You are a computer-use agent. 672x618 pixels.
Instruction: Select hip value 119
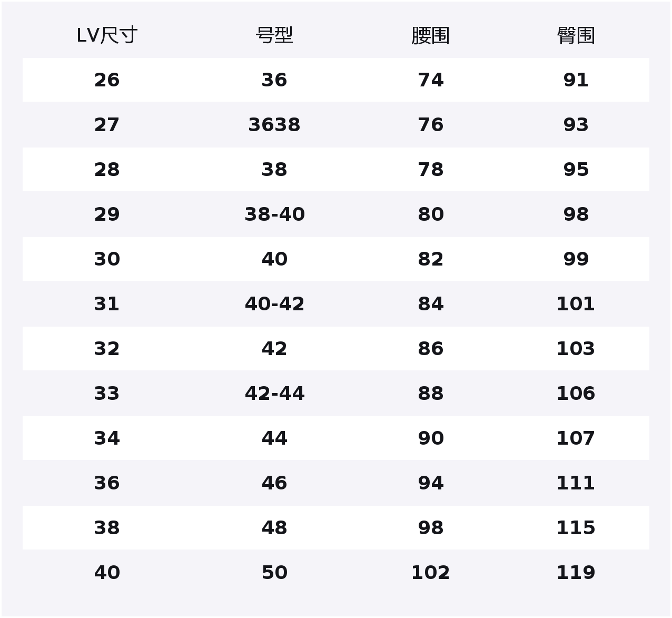pos(576,573)
